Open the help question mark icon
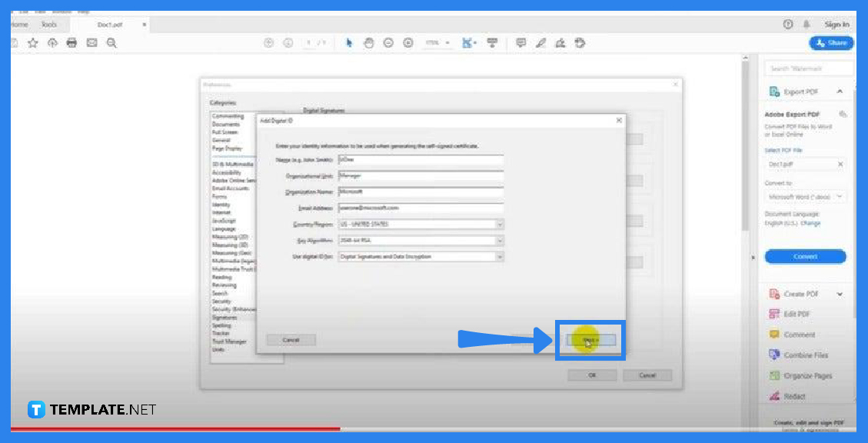Screen dimensions: 868x443 point(788,25)
